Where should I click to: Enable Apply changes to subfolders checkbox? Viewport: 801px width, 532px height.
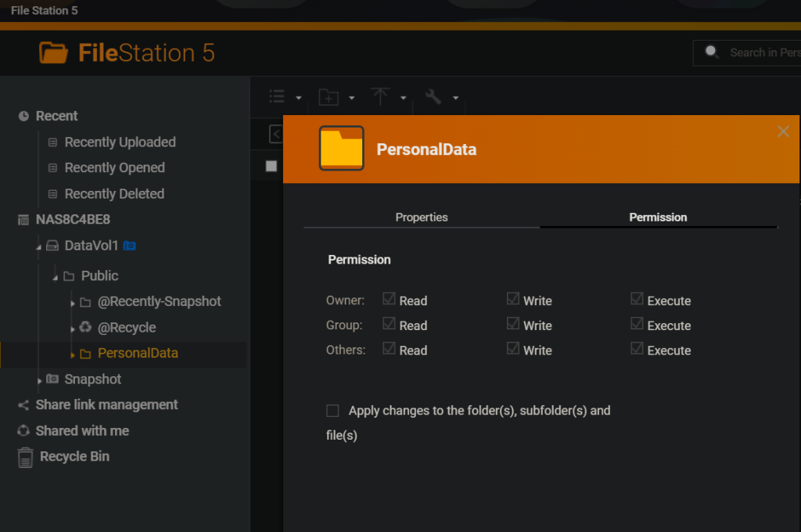pos(332,411)
